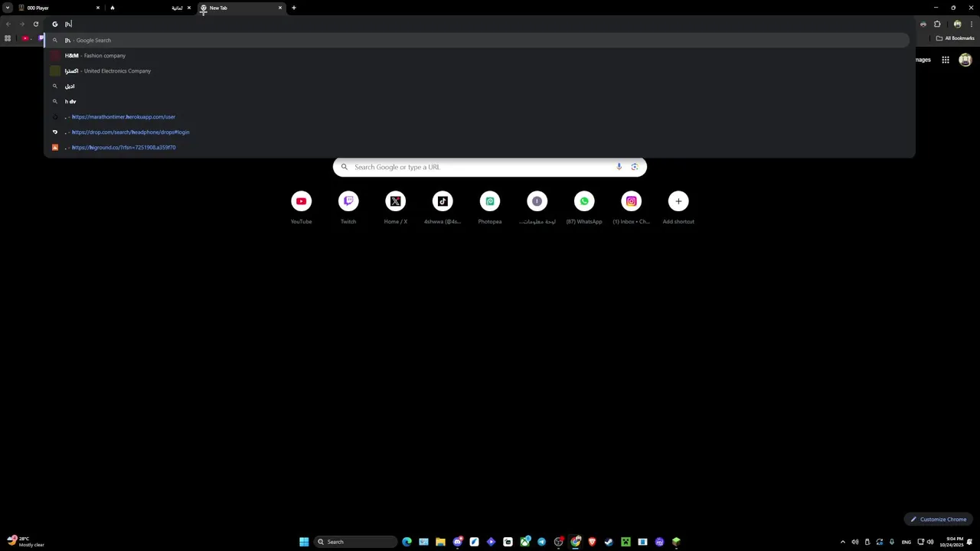Open the 4shwwa TikTok shortcut tile
The image size is (980, 551).
tap(443, 207)
